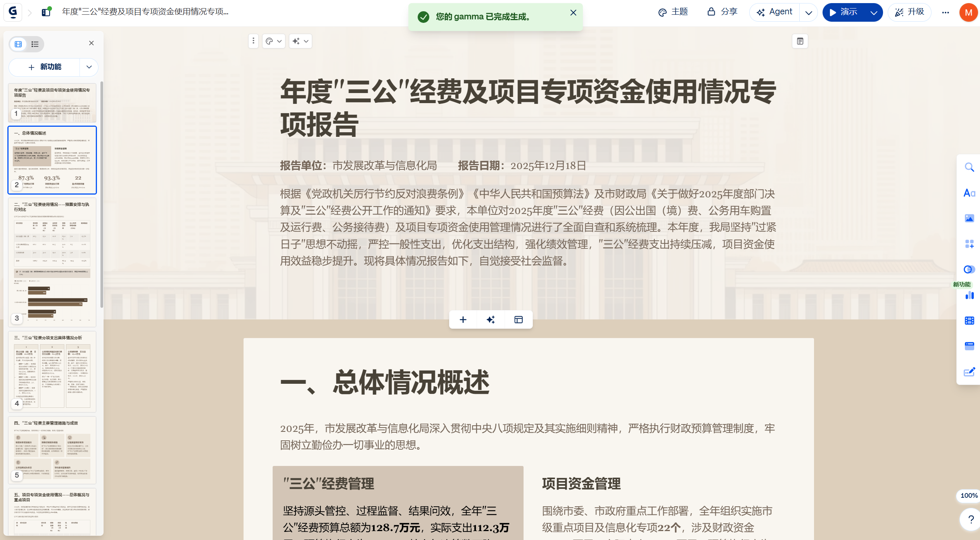
Task: Open the charts panel in sidebar
Action: [x=969, y=295]
